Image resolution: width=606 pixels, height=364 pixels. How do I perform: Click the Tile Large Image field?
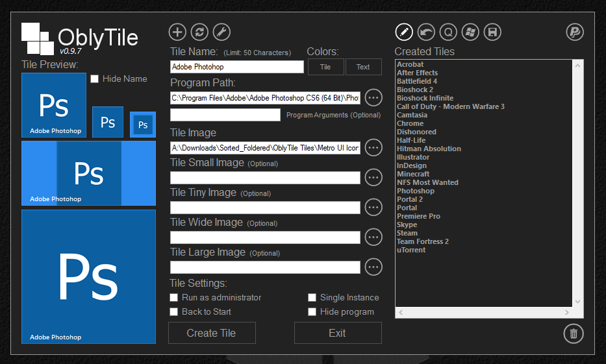(265, 267)
